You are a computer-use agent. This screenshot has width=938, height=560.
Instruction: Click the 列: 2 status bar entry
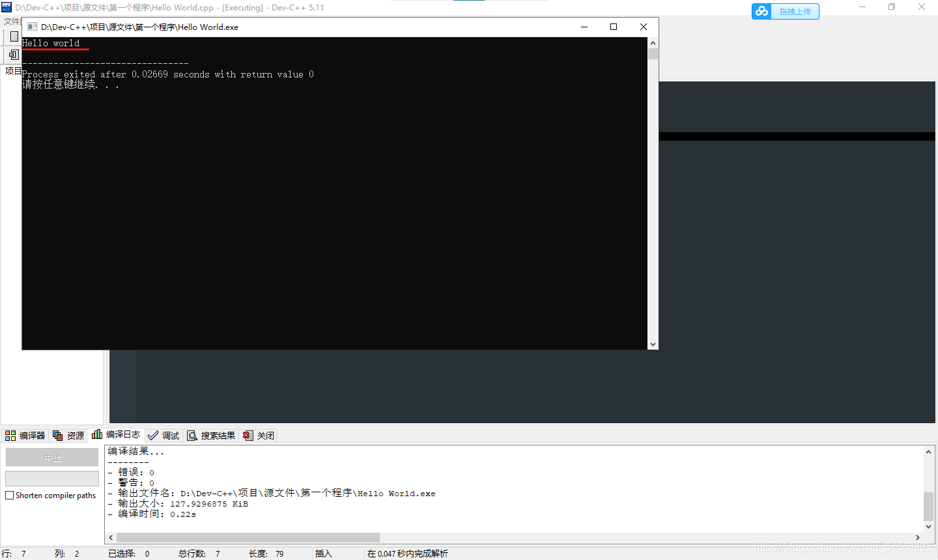click(67, 553)
